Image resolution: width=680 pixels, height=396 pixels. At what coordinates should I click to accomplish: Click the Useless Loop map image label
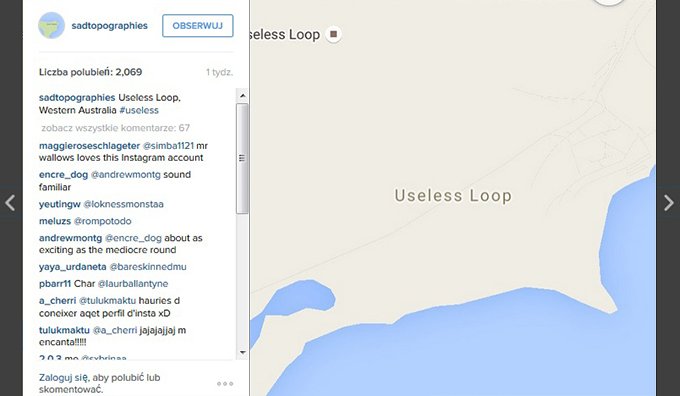453,196
